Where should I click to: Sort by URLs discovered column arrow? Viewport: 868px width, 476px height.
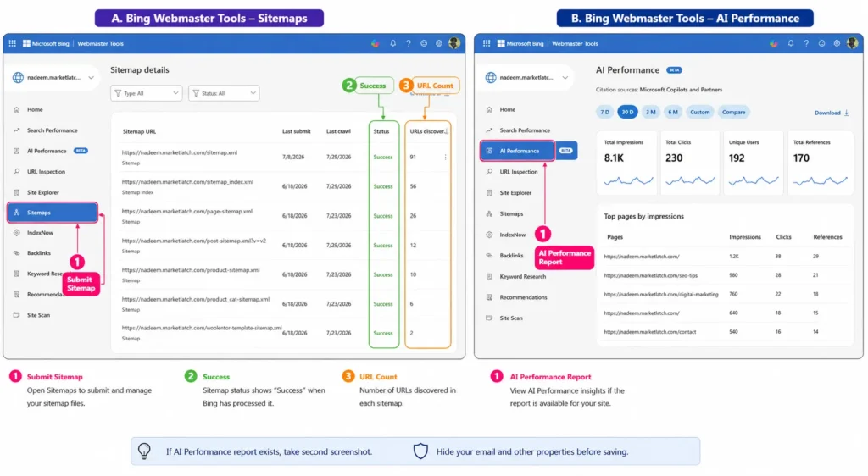pyautogui.click(x=446, y=131)
